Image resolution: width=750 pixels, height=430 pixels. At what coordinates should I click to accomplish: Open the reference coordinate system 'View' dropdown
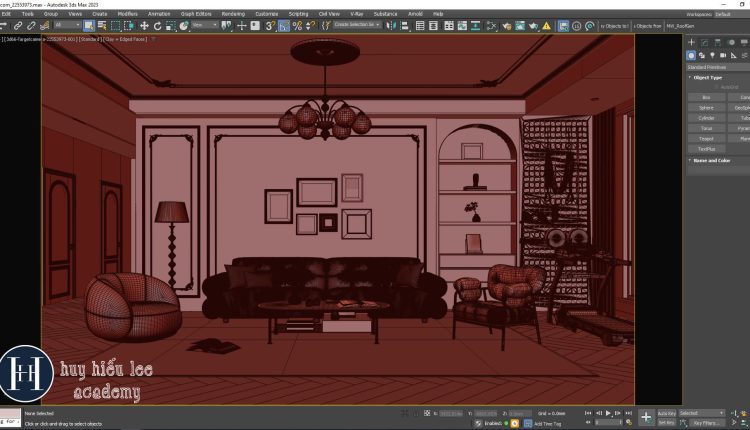coord(205,25)
